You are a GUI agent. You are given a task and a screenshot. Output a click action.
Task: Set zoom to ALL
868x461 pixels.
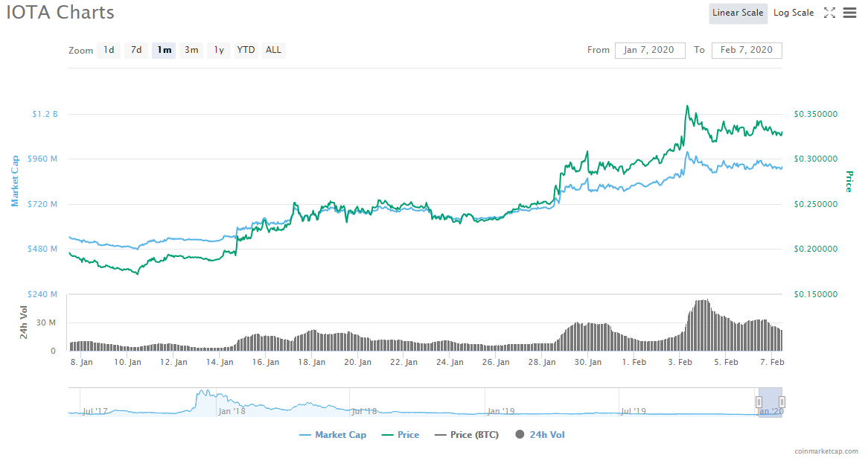273,50
